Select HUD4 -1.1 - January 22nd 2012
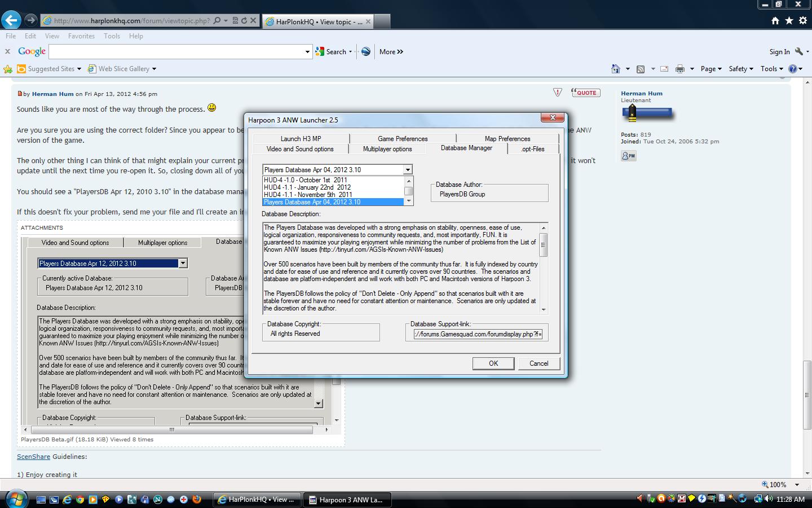 [x=333, y=187]
